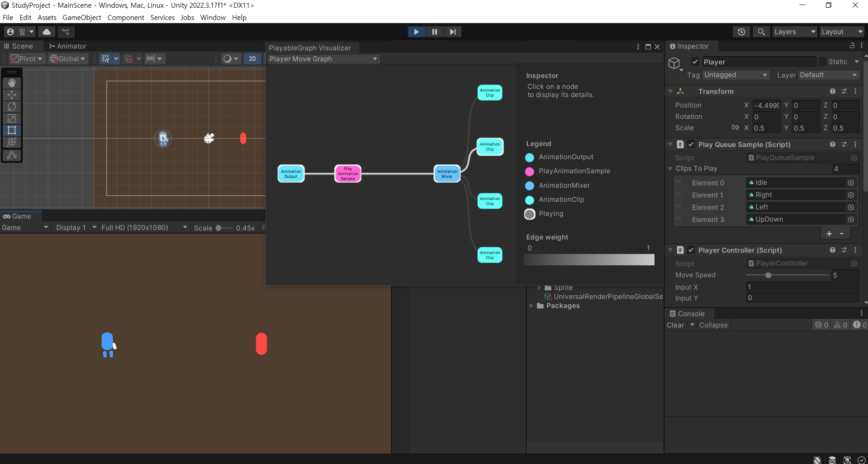
Task: Select the Rotate tool in Scene
Action: (12, 107)
